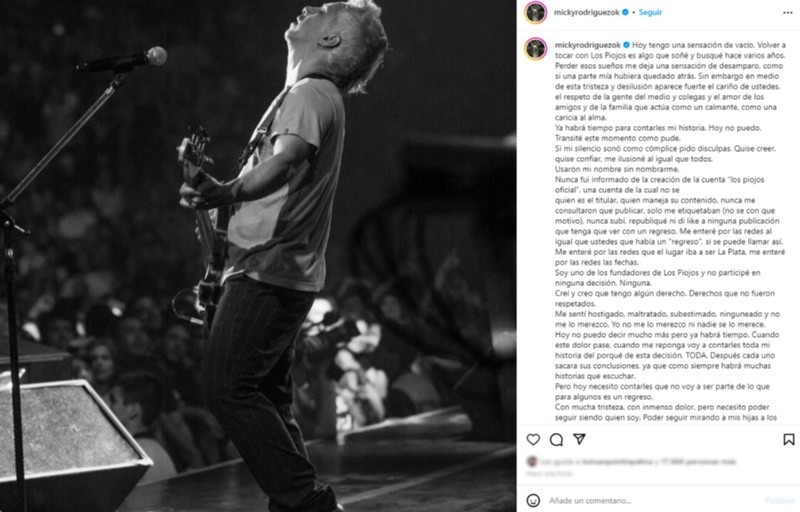
Task: Focus the 'Añade un comentario...' input field
Action: coord(653,501)
